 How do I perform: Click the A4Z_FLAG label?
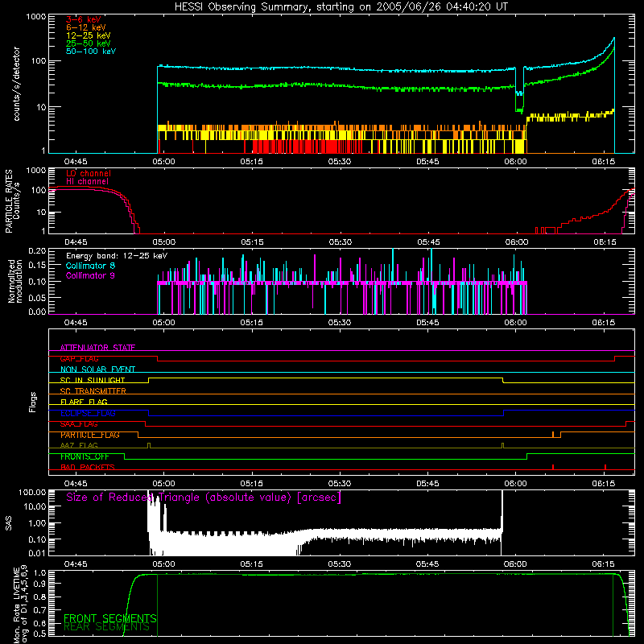click(79, 446)
